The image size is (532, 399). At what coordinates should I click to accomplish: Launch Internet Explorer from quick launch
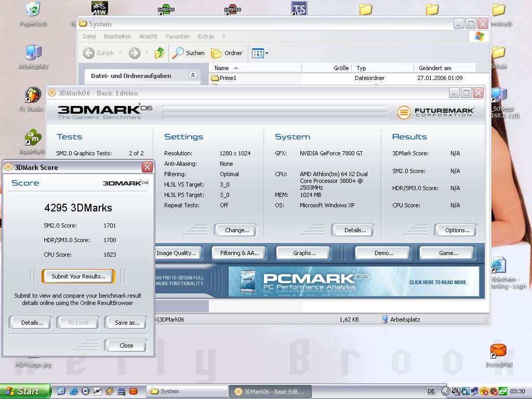[x=73, y=392]
